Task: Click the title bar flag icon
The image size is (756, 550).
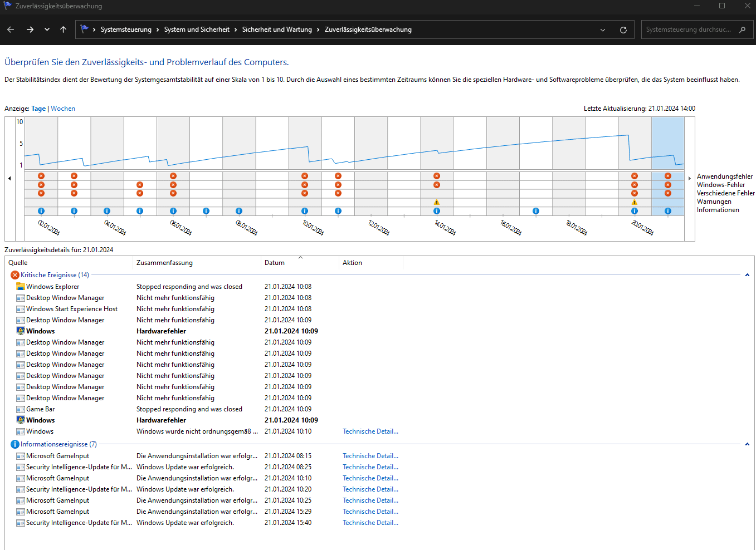Action: click(x=8, y=6)
